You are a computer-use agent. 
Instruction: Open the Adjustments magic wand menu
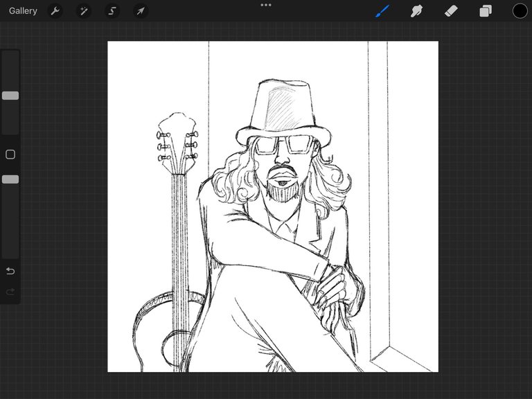pyautogui.click(x=83, y=11)
